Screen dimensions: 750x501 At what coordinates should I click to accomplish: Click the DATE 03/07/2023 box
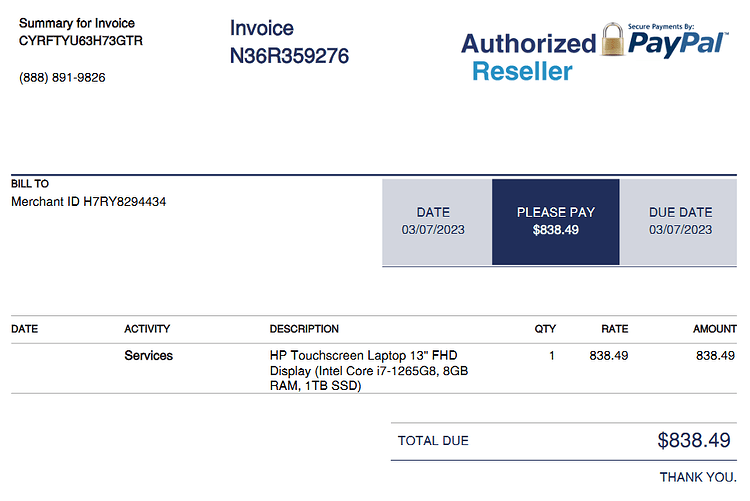point(437,222)
